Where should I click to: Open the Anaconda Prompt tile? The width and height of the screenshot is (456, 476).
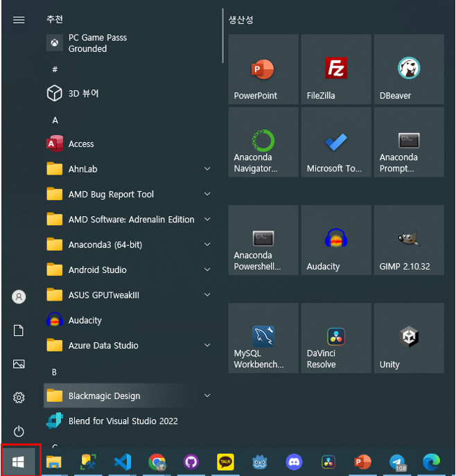409,142
